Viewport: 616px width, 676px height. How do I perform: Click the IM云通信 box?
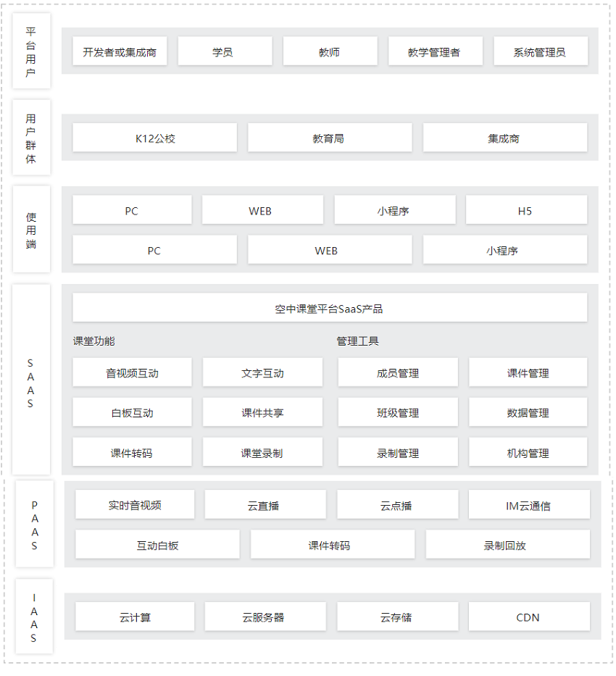point(529,505)
